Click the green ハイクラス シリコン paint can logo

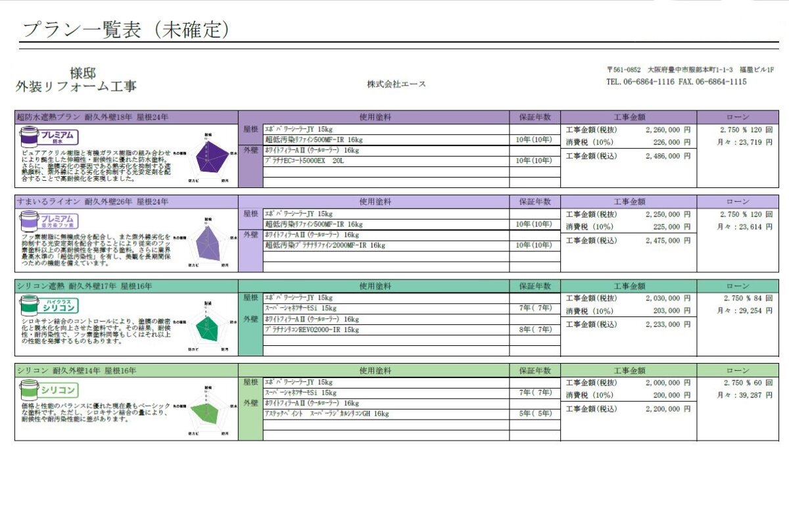pyautogui.click(x=50, y=304)
